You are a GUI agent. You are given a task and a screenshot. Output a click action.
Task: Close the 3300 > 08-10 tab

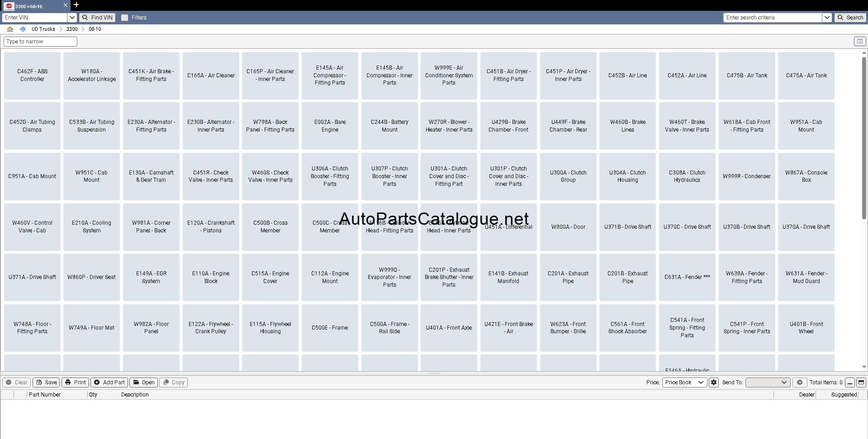click(x=66, y=5)
